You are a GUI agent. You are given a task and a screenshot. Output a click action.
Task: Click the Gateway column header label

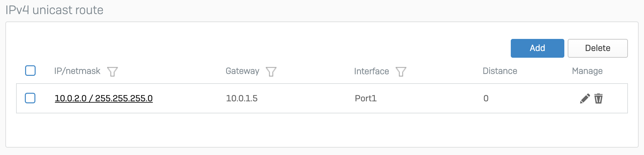242,71
